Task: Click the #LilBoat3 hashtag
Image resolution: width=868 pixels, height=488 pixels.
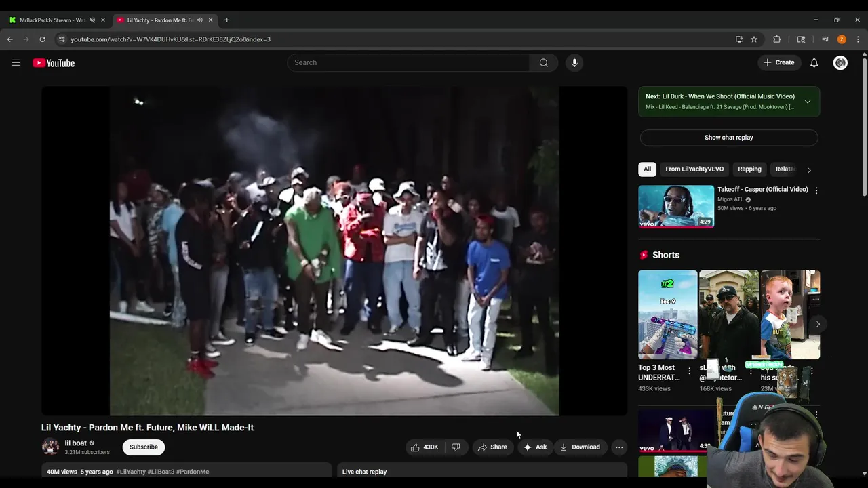Action: click(161, 472)
